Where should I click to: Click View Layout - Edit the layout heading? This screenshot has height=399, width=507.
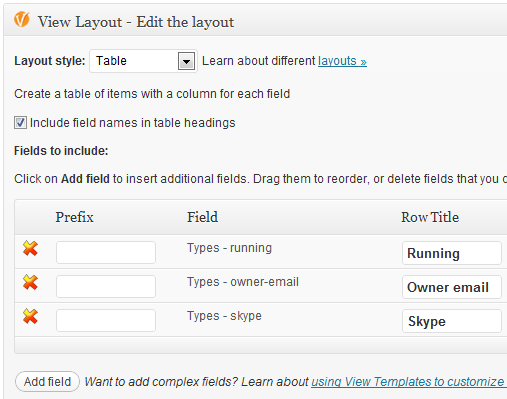[136, 22]
